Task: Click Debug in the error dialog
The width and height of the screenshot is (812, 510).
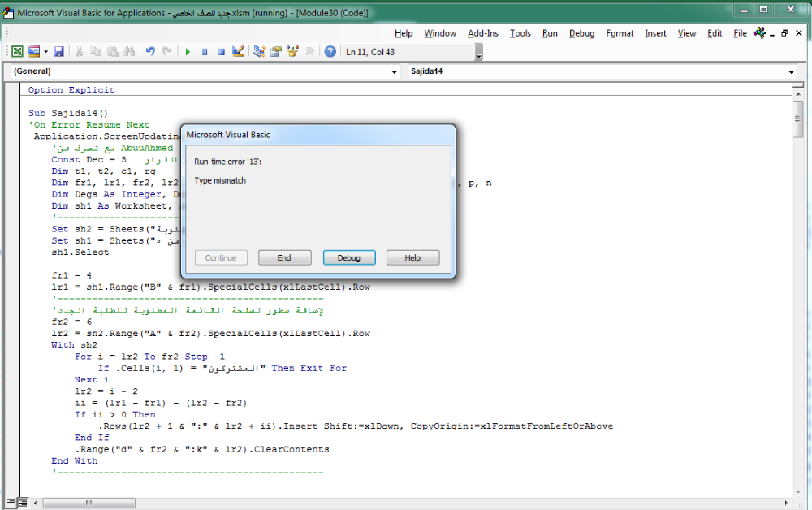Action: click(x=349, y=258)
